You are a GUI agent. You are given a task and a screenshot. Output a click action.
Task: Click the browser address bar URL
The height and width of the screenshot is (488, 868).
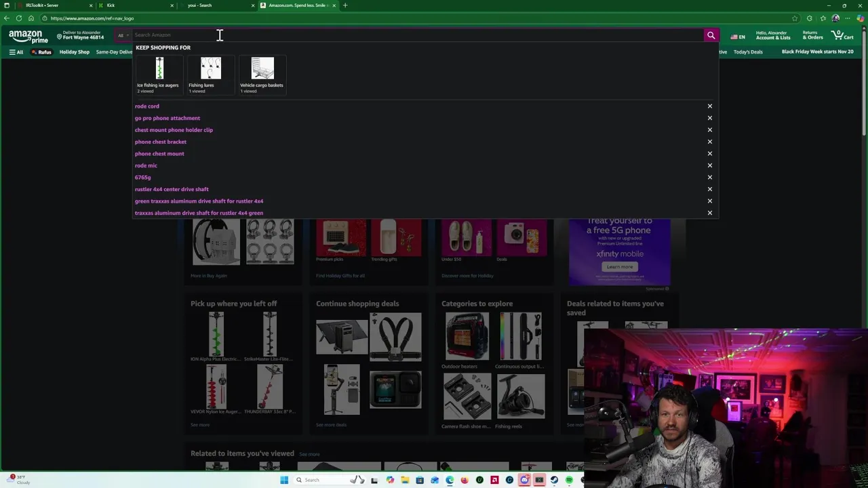coord(92,18)
